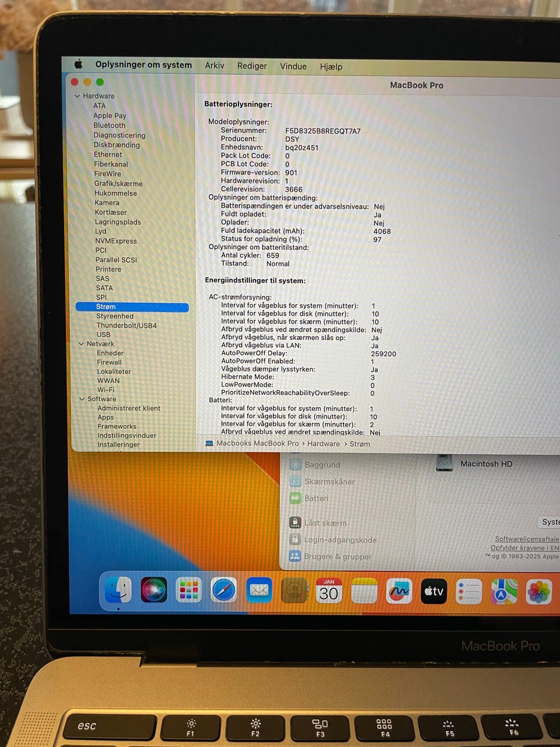Select Kamera in the sidebar
Viewport: 560px width, 747px height.
point(107,203)
